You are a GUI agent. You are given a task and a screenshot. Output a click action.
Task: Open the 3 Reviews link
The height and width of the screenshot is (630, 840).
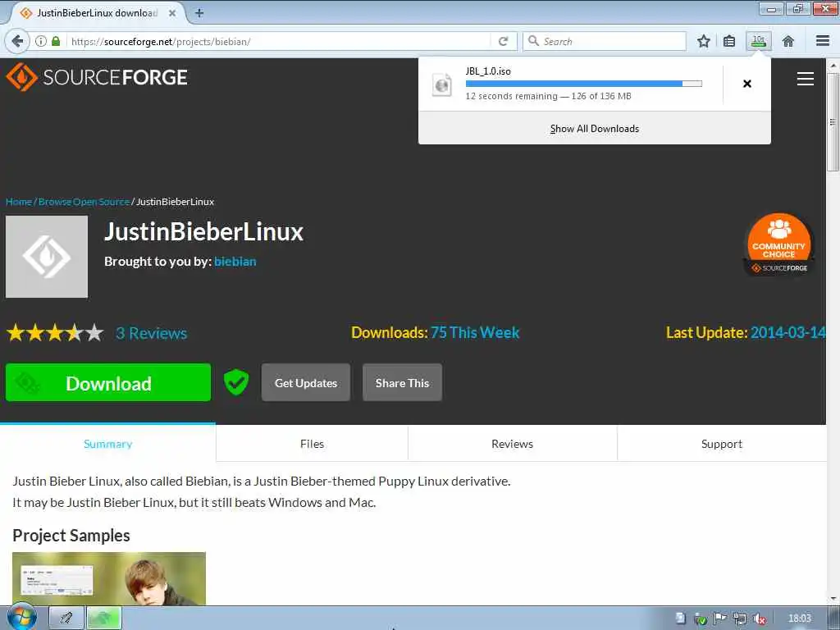click(x=152, y=333)
